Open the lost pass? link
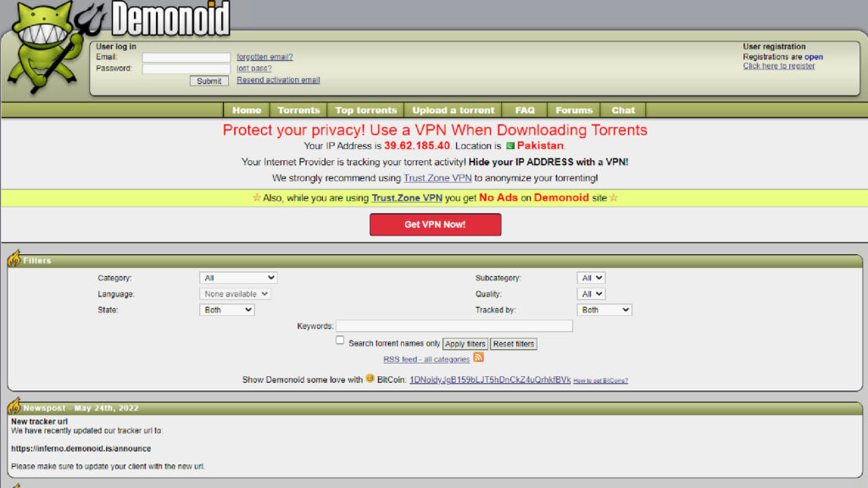Image resolution: width=868 pixels, height=488 pixels. pyautogui.click(x=254, y=69)
